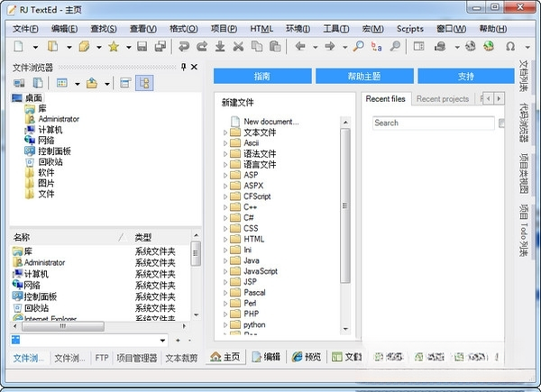Expand the 文本文件 folder node
This screenshot has height=392, width=541.
coord(225,132)
